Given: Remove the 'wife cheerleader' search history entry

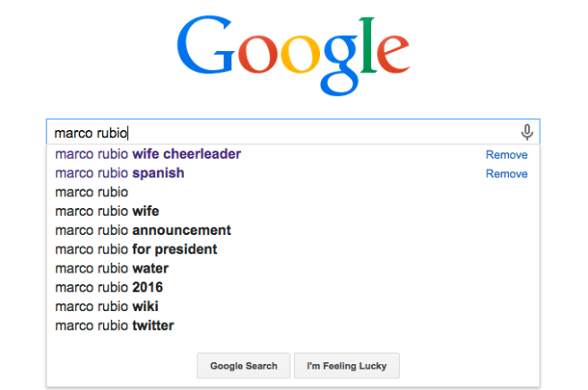Looking at the screenshot, I should [x=506, y=155].
